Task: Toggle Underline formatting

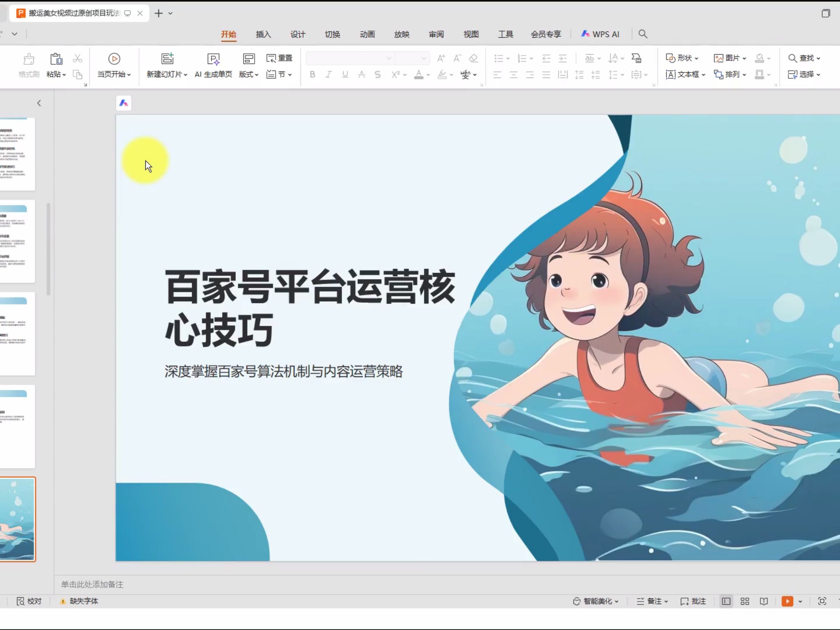Action: 345,74
